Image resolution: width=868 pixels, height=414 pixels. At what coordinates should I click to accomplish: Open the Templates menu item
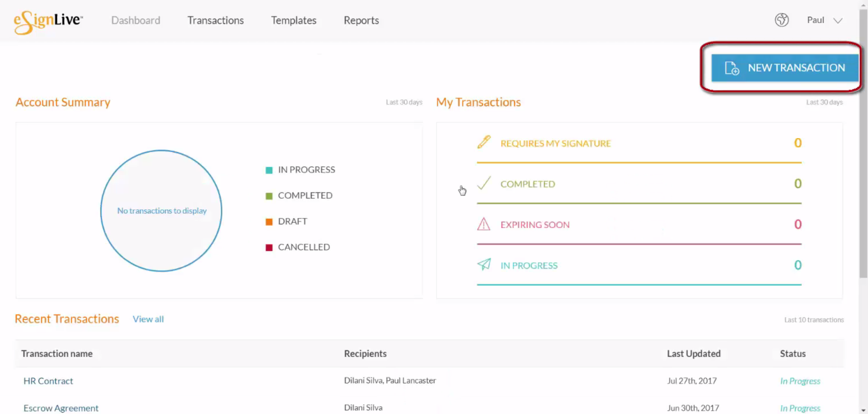point(294,20)
